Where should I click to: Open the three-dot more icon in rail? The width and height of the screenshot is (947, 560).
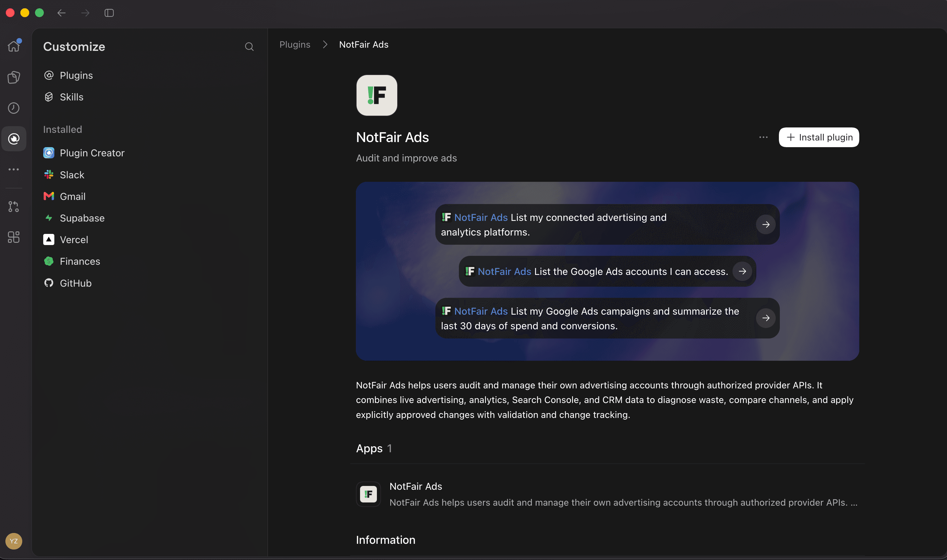pyautogui.click(x=14, y=169)
